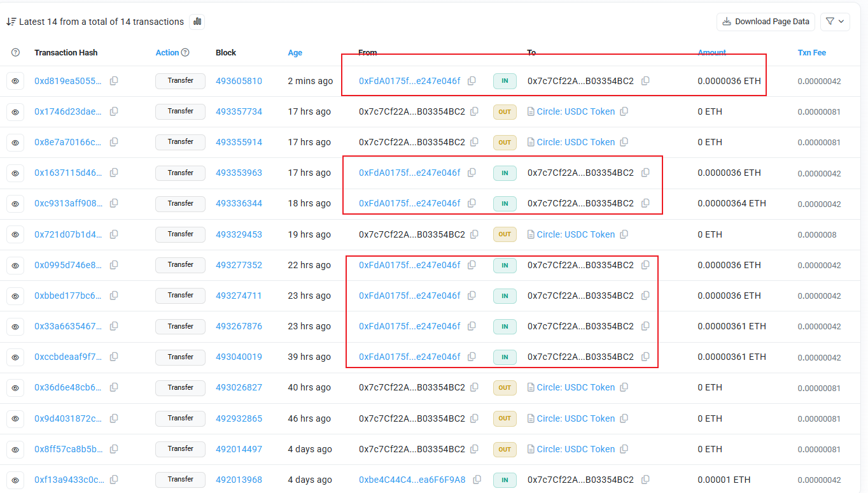Copy transaction hash 0xc9313aff908
The height and width of the screenshot is (493, 868).
114,203
